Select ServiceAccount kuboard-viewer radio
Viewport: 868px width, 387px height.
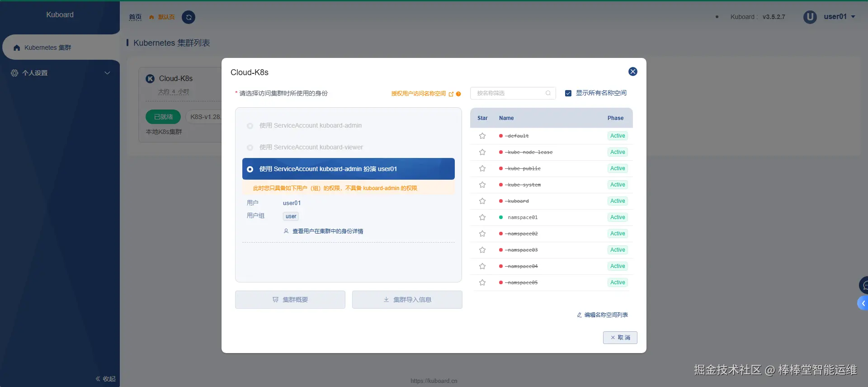click(250, 148)
